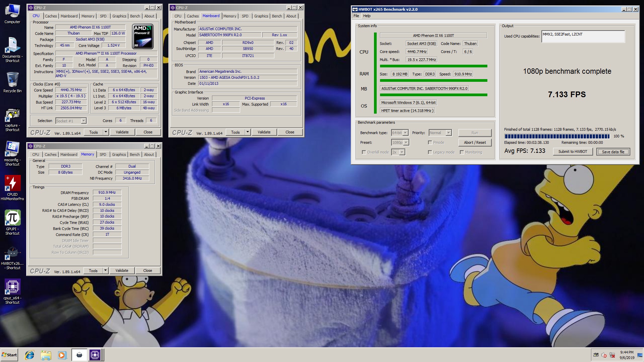Open the Recycle Bin icon
This screenshot has height=362, width=644.
pyautogui.click(x=12, y=82)
